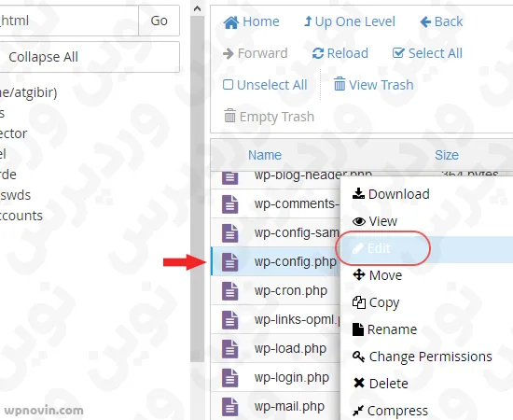Image resolution: width=513 pixels, height=420 pixels.
Task: Open the atgibir root tree folder
Action: [x=29, y=92]
